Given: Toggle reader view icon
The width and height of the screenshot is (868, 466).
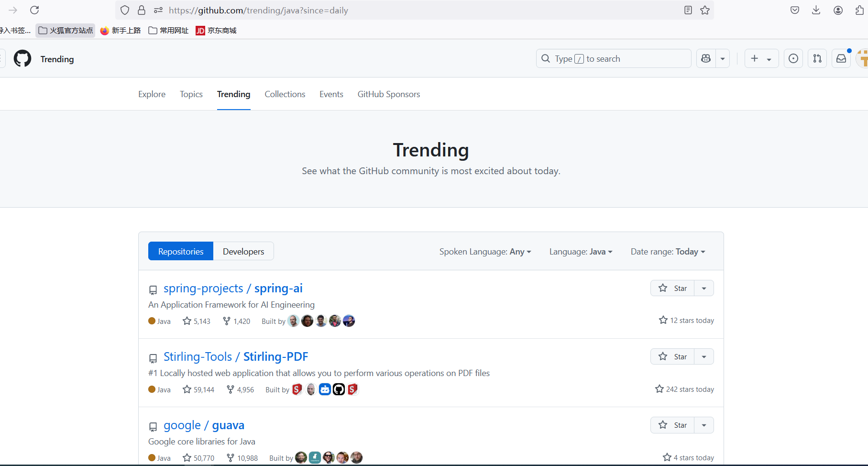Looking at the screenshot, I should (688, 10).
